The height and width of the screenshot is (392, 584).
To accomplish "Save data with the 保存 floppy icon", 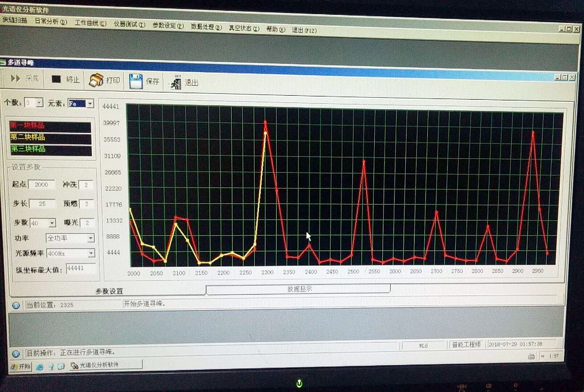I will (x=136, y=81).
